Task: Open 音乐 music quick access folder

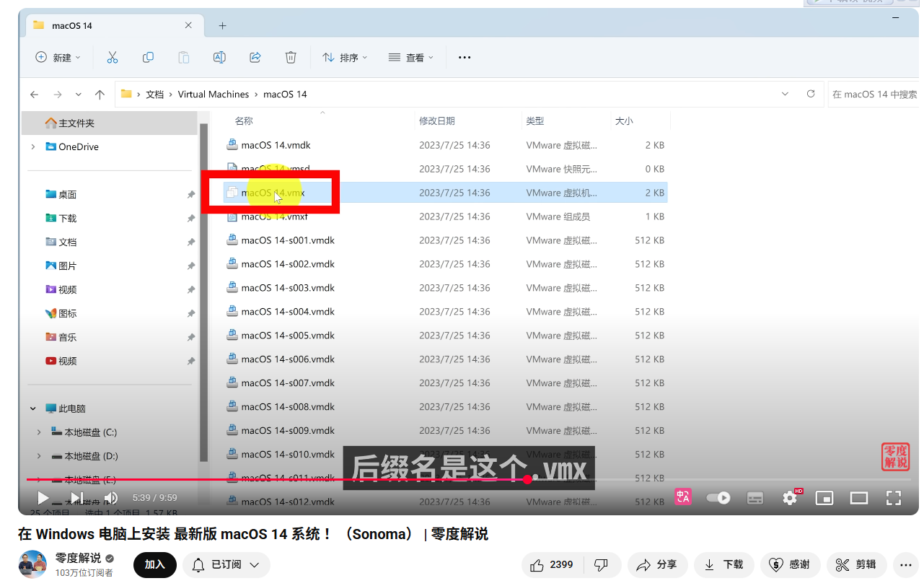Action: [x=68, y=337]
